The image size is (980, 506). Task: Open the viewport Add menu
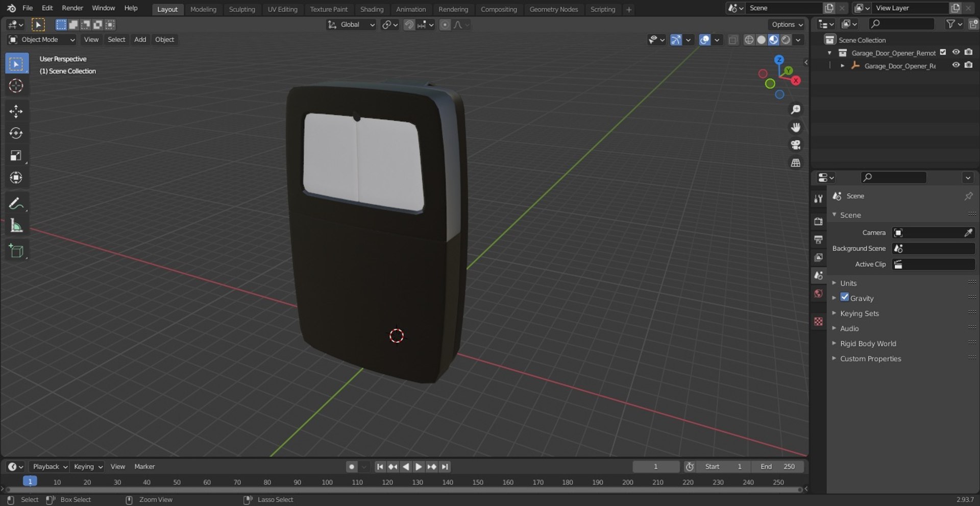click(x=140, y=39)
